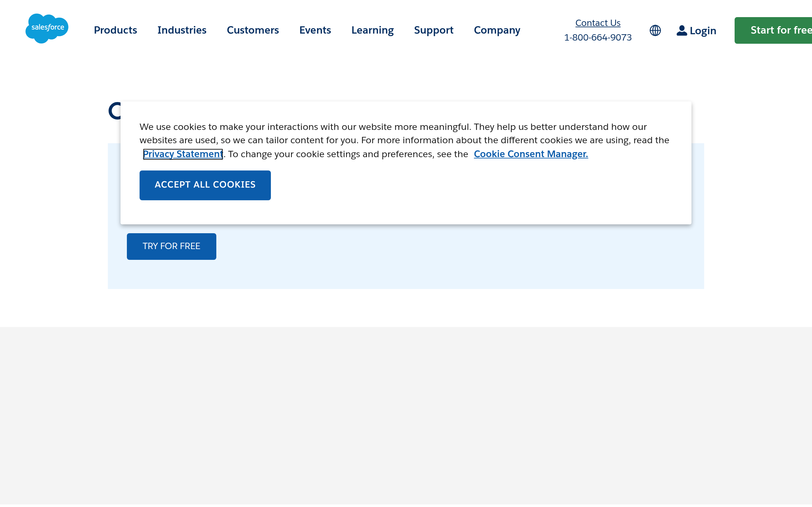Open the globe language selector

655,30
